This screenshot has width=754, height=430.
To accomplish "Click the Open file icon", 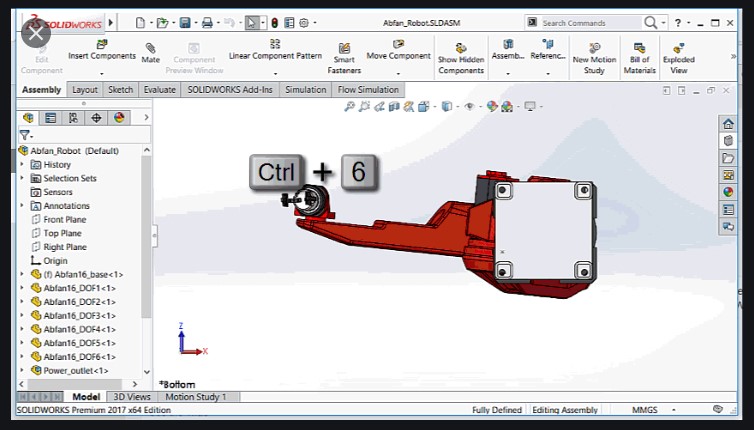I will pos(162,23).
